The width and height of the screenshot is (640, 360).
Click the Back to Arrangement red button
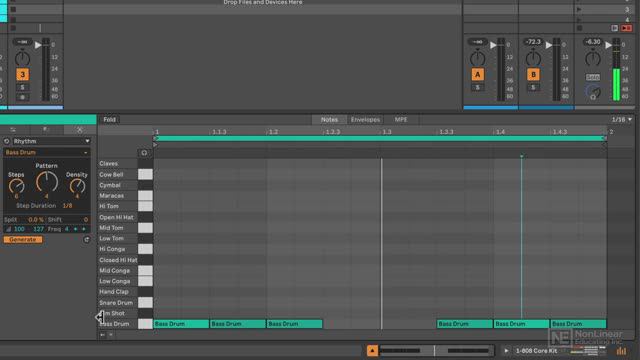[626, 28]
